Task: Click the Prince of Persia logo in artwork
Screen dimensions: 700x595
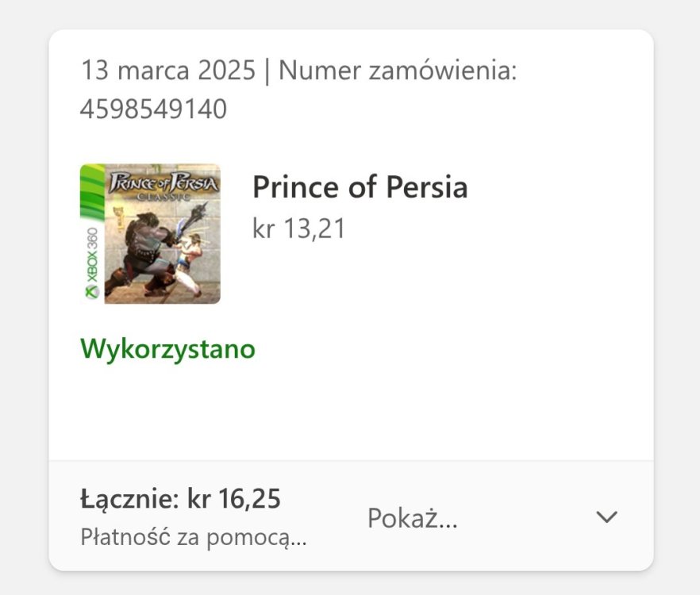Action: click(x=163, y=181)
